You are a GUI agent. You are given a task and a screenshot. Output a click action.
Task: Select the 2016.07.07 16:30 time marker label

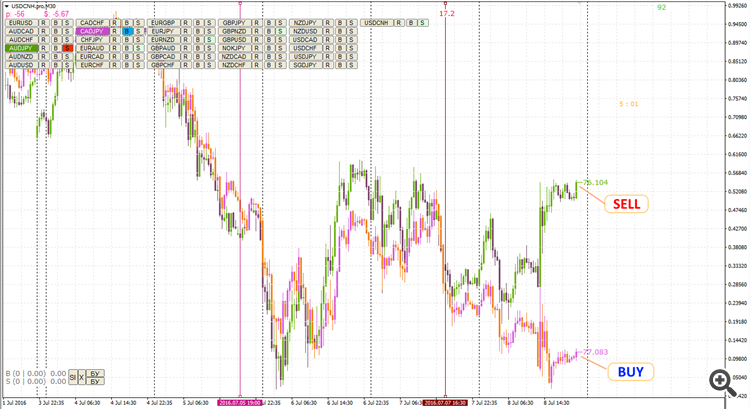pyautogui.click(x=445, y=403)
